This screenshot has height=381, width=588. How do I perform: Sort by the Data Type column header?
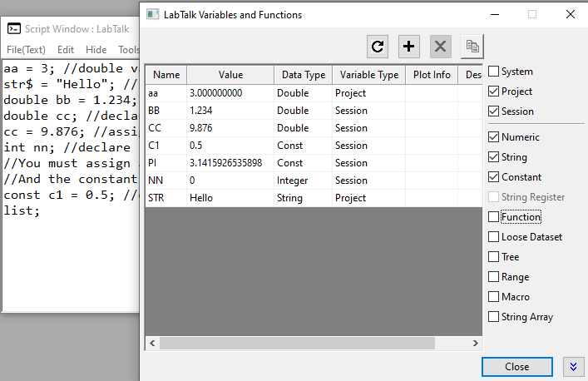(303, 75)
